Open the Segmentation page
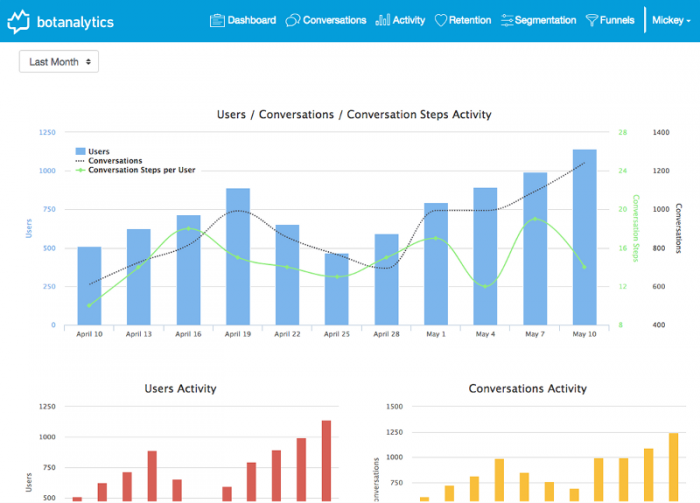Viewport: 700px width, 503px height. click(x=538, y=20)
